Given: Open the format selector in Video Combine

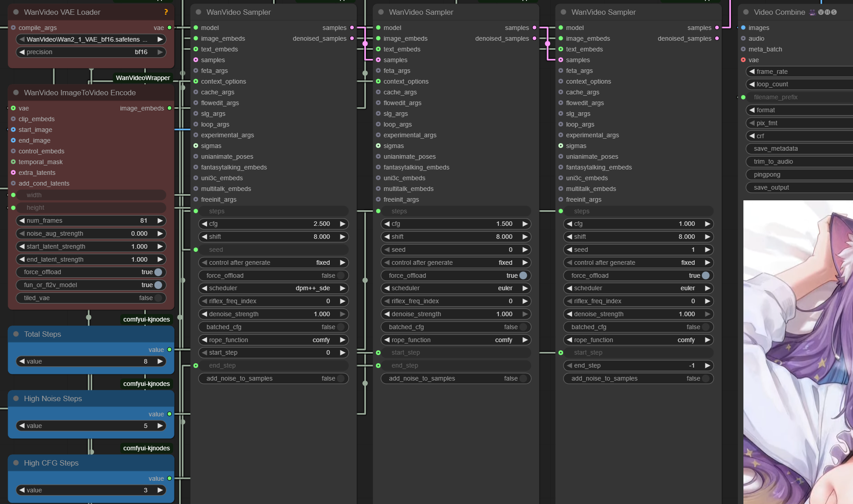Looking at the screenshot, I should (x=799, y=110).
